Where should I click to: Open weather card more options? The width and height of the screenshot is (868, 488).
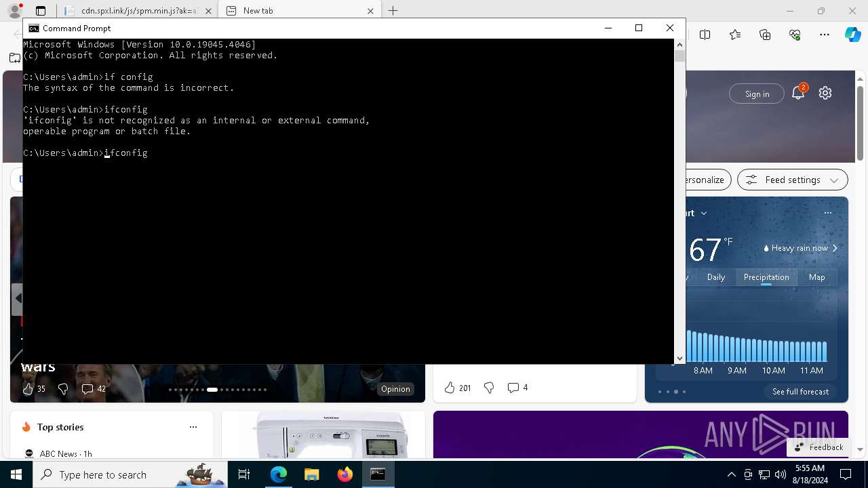827,213
